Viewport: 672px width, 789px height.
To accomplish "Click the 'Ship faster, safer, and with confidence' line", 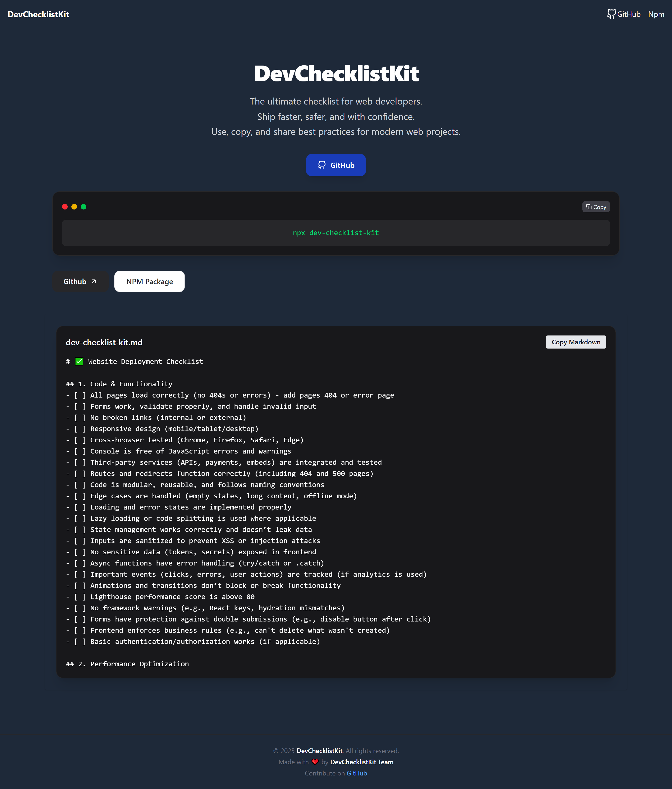I will 336,116.
